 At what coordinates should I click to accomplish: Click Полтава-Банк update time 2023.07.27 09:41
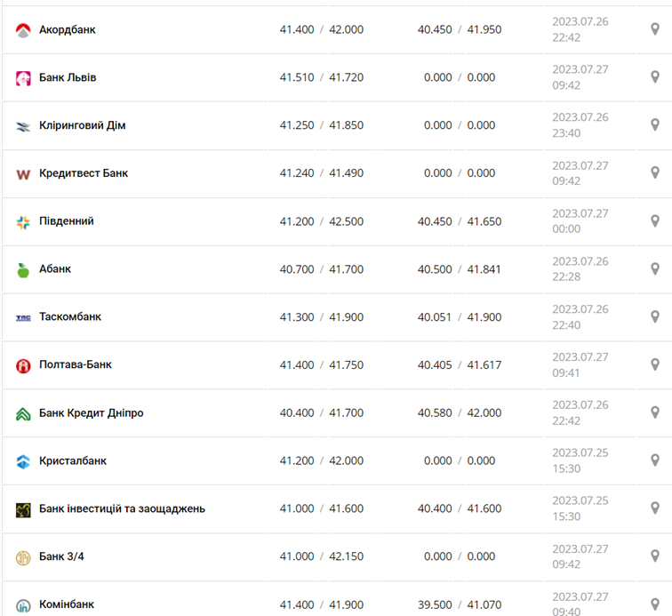pyautogui.click(x=580, y=364)
